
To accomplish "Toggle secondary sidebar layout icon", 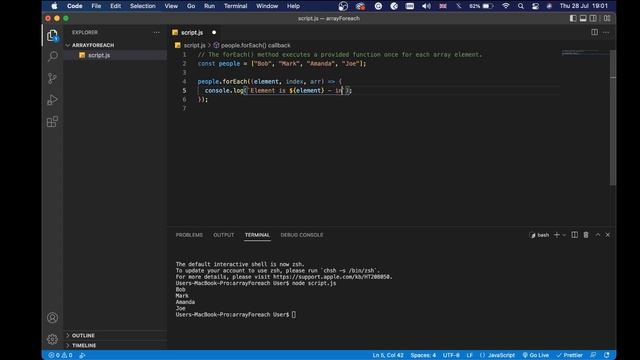I will click(x=593, y=18).
